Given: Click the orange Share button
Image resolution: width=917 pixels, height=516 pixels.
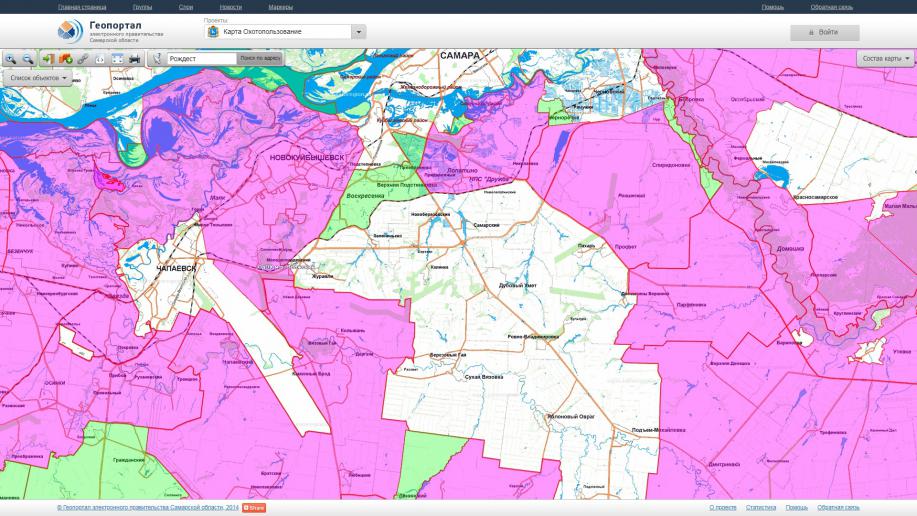Looking at the screenshot, I should [254, 508].
